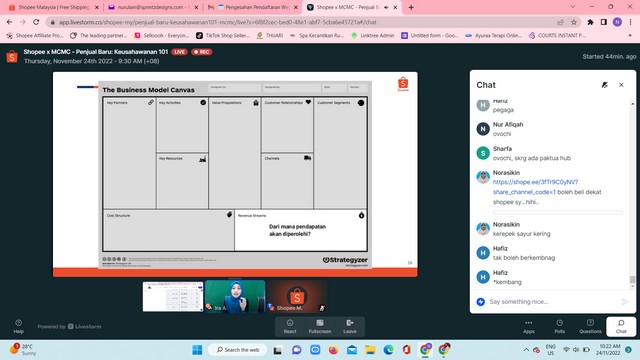Bookmark this page with the star icon

click(x=574, y=22)
